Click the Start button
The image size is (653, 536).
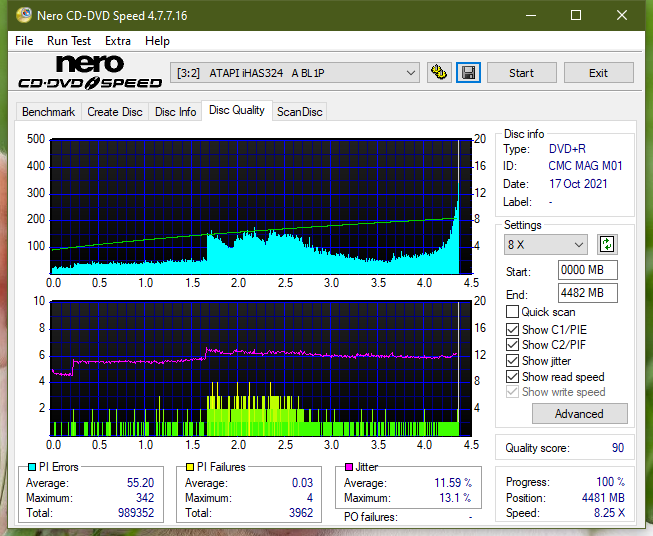tap(521, 73)
